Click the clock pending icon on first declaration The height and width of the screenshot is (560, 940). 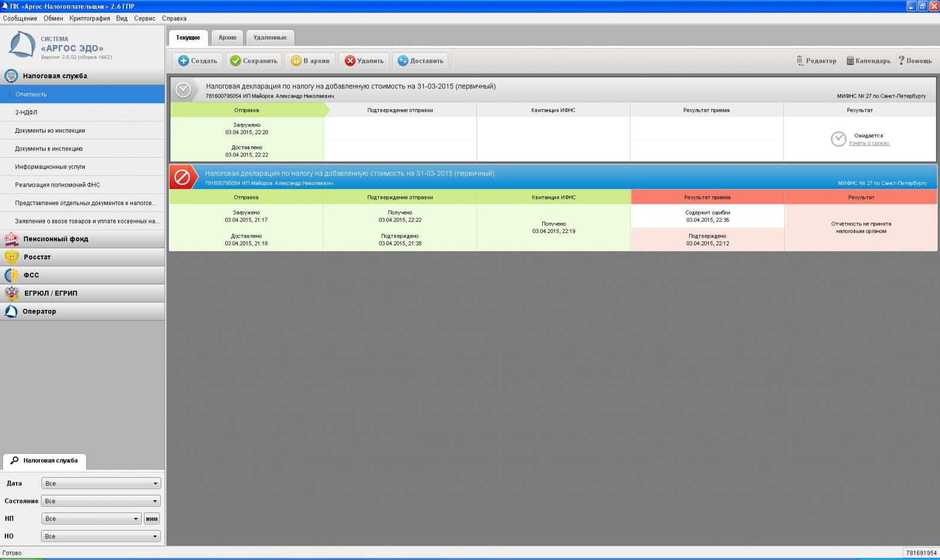[x=184, y=89]
